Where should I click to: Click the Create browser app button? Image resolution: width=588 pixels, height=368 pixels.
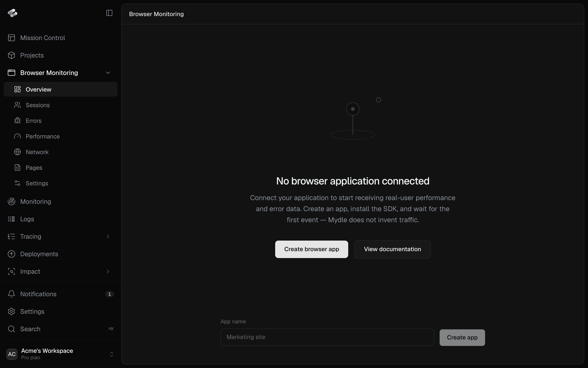coord(311,249)
